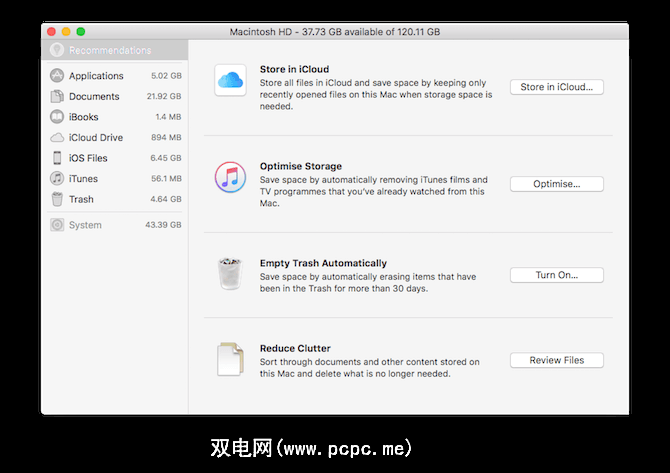Screen dimensions: 670x473
Task: Click the 4.64 GB size value
Action: pyautogui.click(x=166, y=199)
